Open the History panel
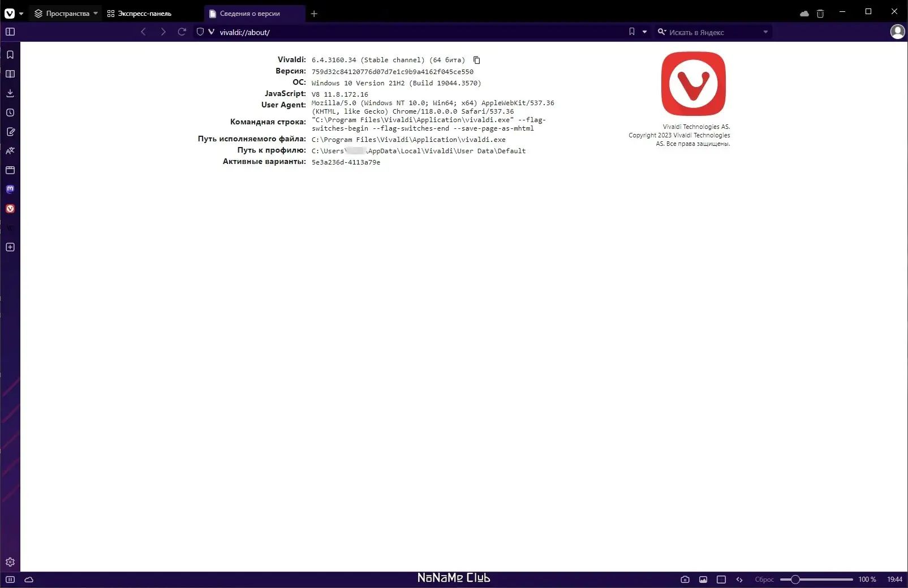Screen dimensions: 908x588 click(10, 113)
